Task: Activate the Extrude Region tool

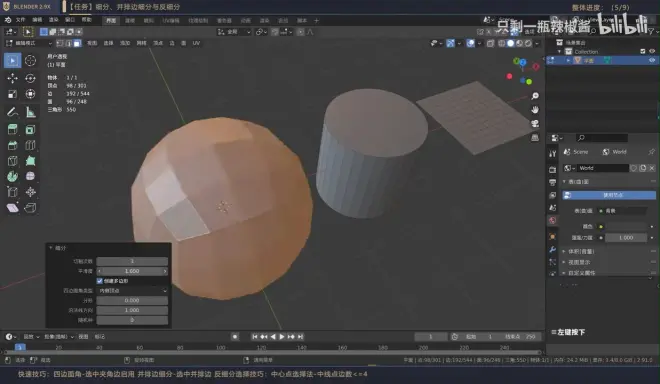Action: pyautogui.click(x=13, y=130)
